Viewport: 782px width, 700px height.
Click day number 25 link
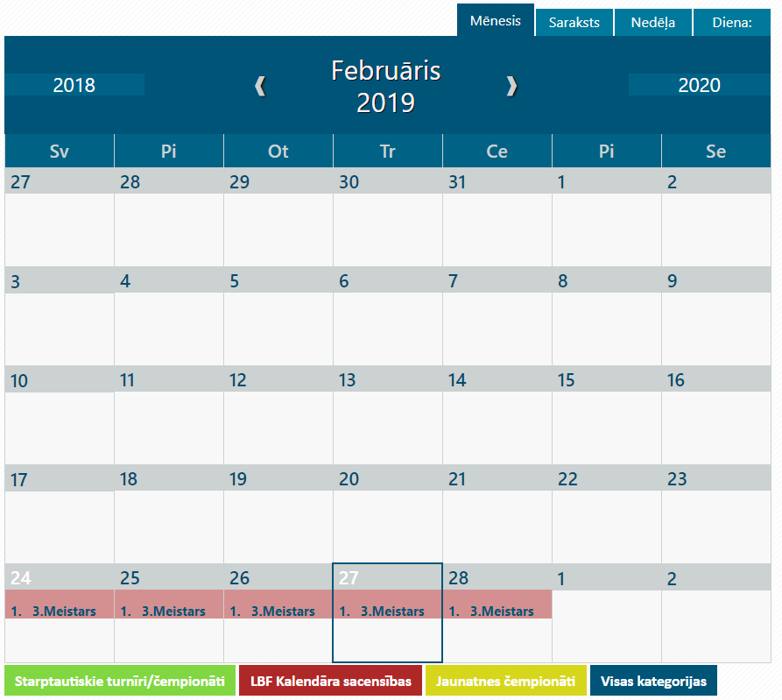pos(130,578)
